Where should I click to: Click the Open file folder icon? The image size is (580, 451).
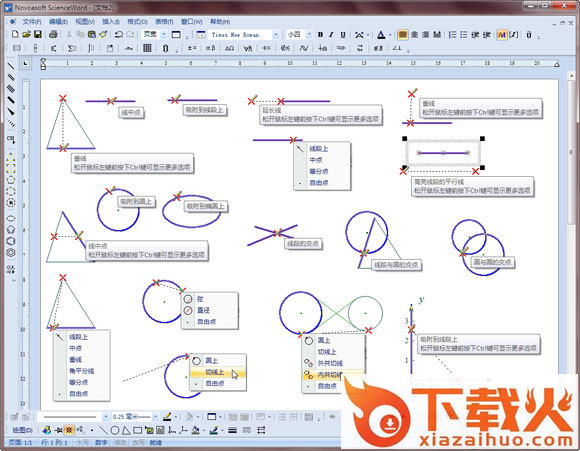click(26, 34)
